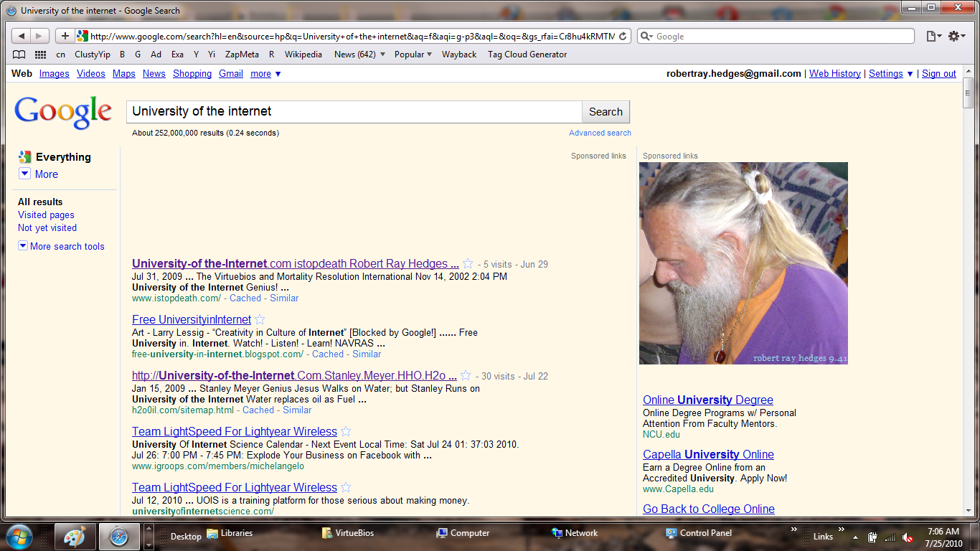Click the Search button
The image size is (980, 551).
(606, 112)
